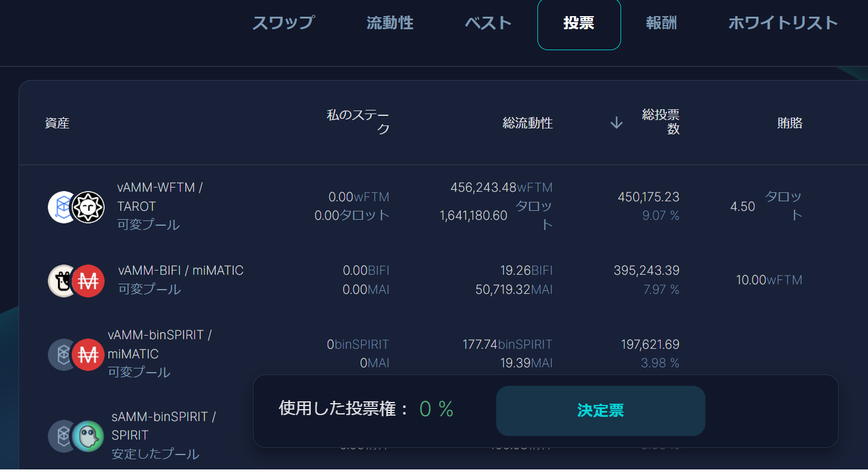Click the 177.74binSPIRIT liquidity value
Viewport: 868px width, 473px height.
[x=508, y=345]
